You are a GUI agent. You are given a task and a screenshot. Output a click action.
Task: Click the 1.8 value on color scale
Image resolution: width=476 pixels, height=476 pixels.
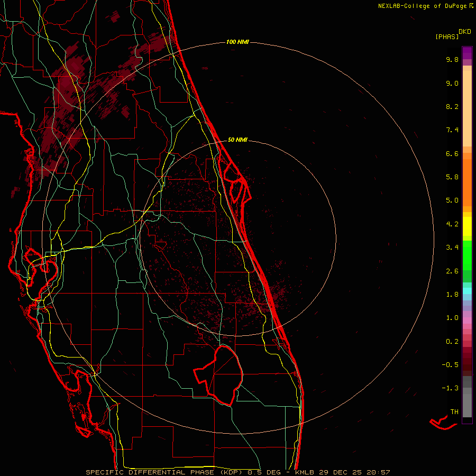coord(452,295)
